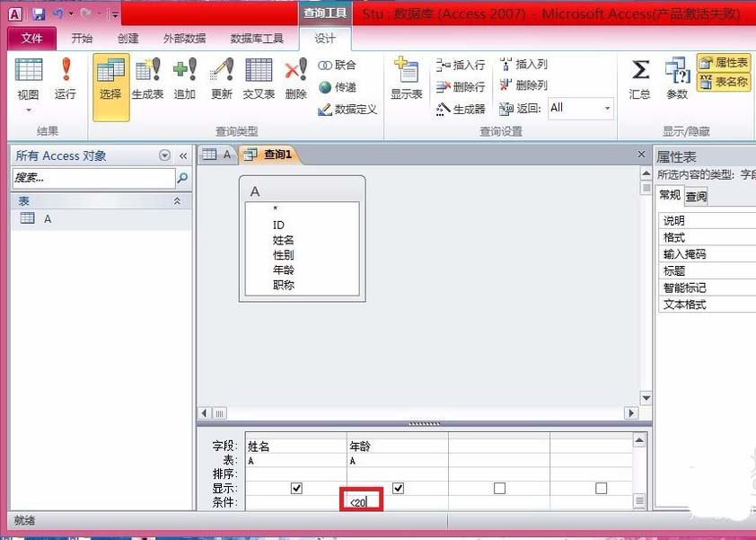Screen dimensions: 756x540
Task: Open the 文件 file tab
Action: 31,38
